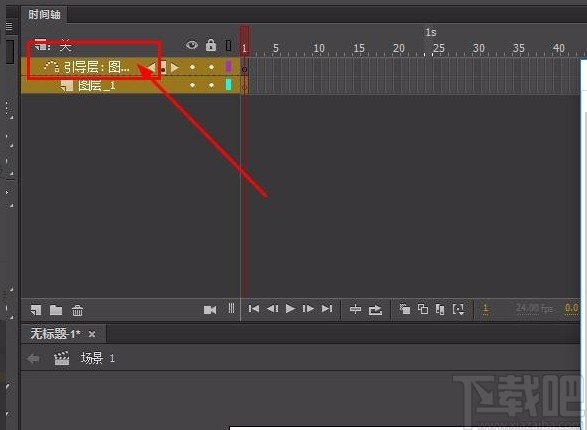Center the frame in timeline
Viewport: 587px width, 430px height.
[355, 309]
